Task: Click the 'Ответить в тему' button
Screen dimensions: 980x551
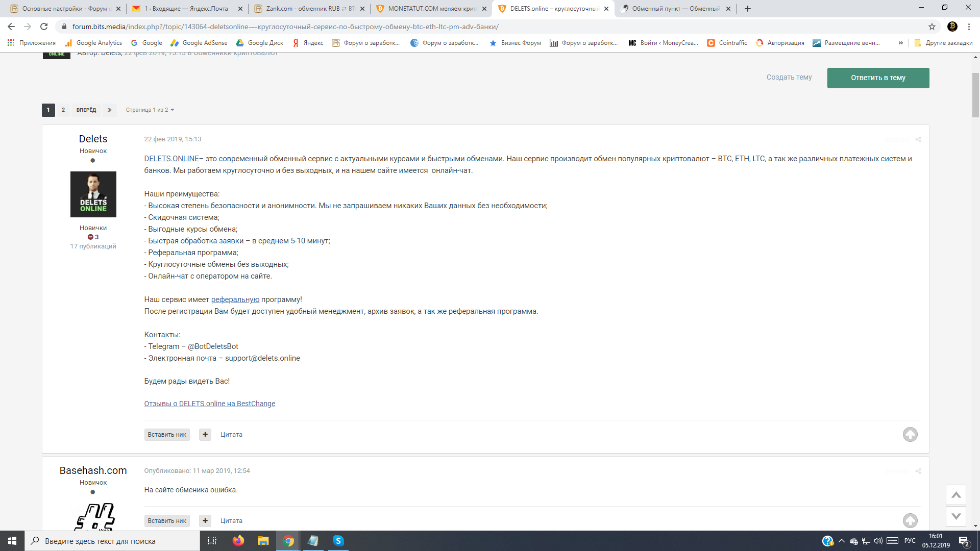Action: pyautogui.click(x=877, y=78)
